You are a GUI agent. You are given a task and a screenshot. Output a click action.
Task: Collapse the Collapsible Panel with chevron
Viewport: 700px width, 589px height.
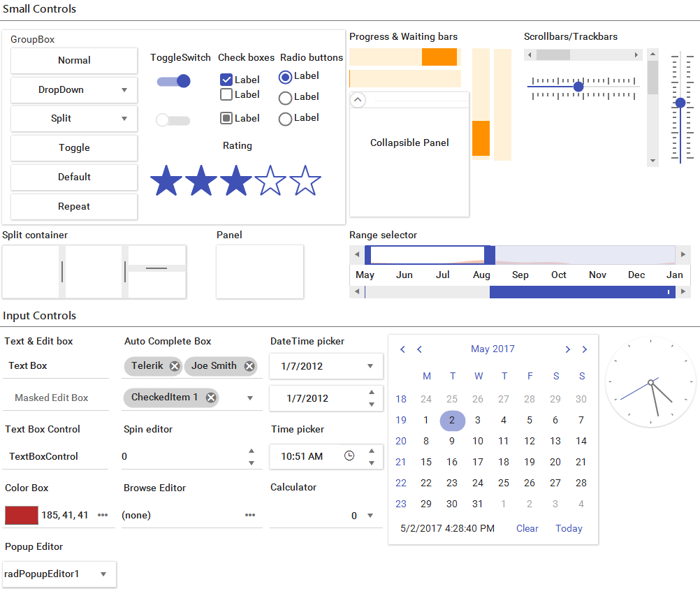(x=358, y=100)
